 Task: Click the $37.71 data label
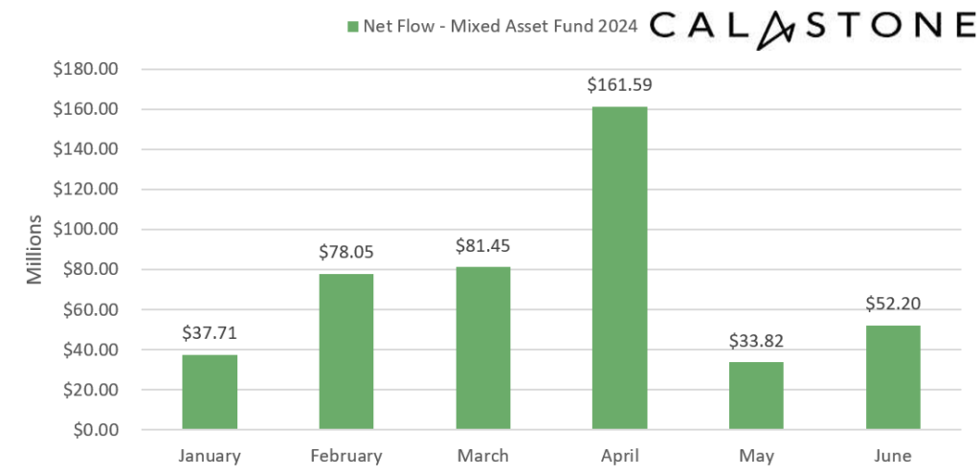(x=210, y=333)
